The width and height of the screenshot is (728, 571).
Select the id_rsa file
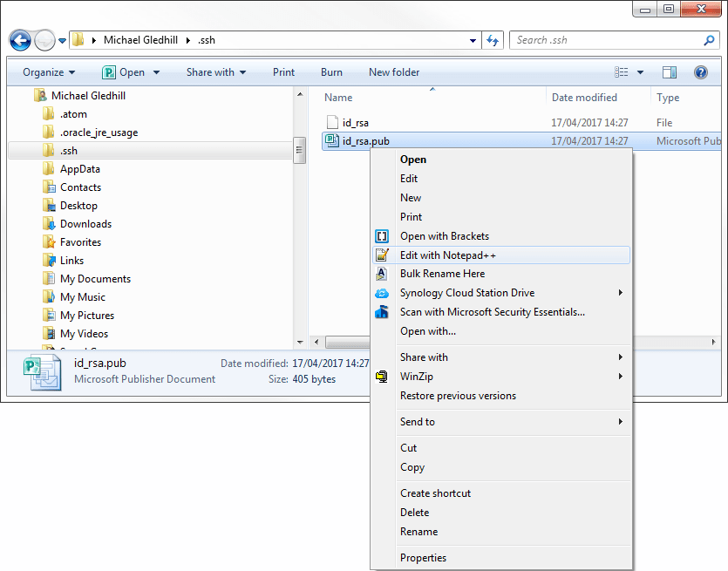pos(355,123)
